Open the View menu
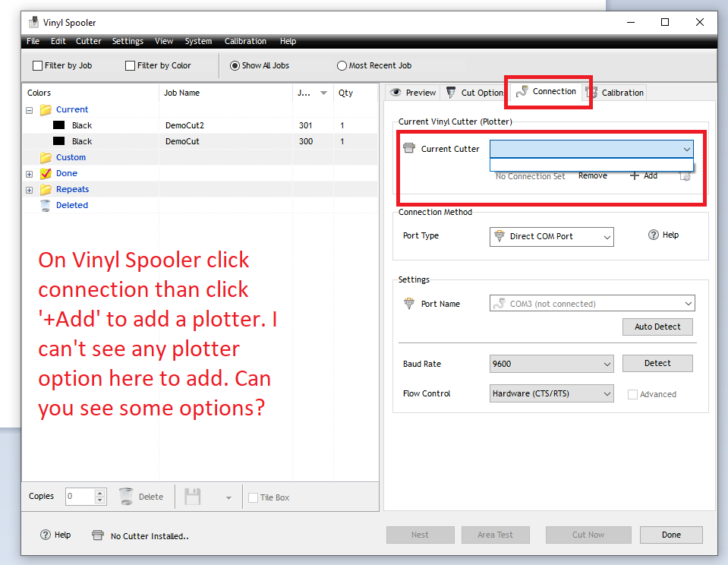This screenshot has width=728, height=565. [164, 41]
